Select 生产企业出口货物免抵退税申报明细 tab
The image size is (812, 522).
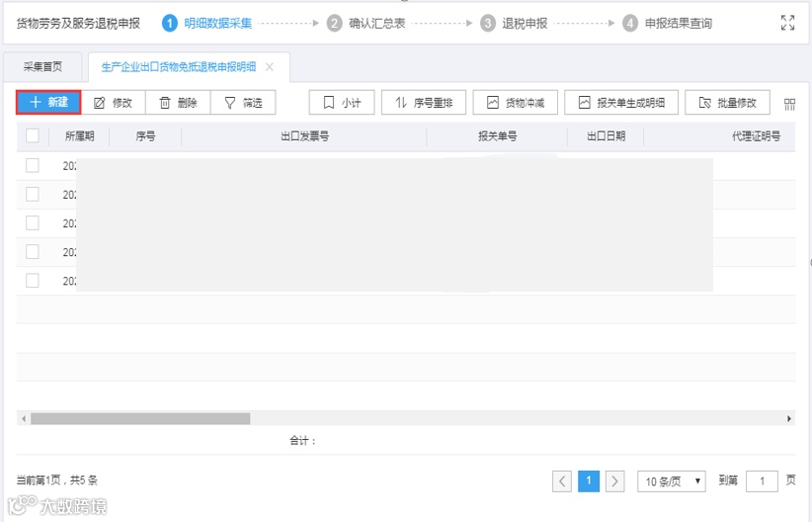coord(178,67)
